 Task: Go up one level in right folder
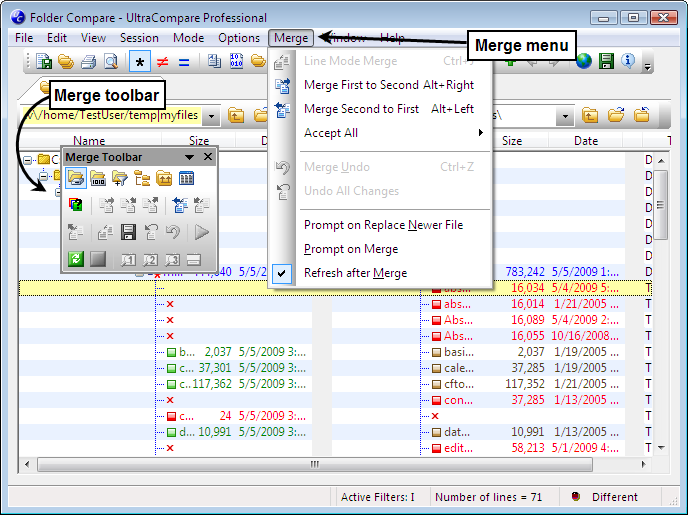pos(590,116)
